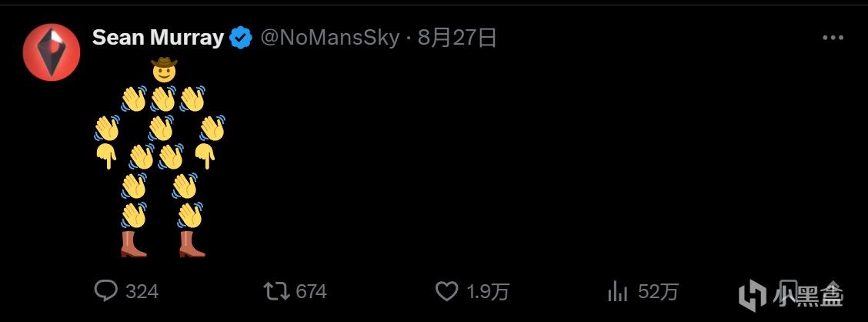Click the left brown boot emoji

(x=133, y=244)
